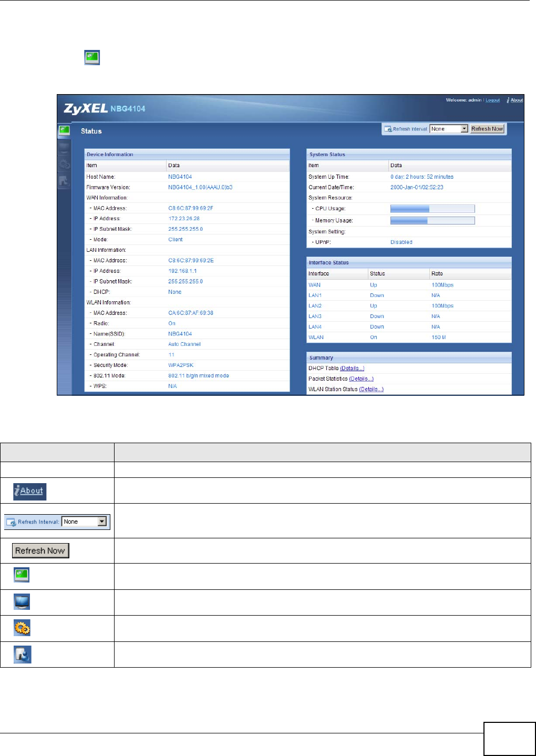Viewport: 536px width, 756px height.
Task: Select the blue Monitor icon in the legend table
Action: [x=22, y=601]
